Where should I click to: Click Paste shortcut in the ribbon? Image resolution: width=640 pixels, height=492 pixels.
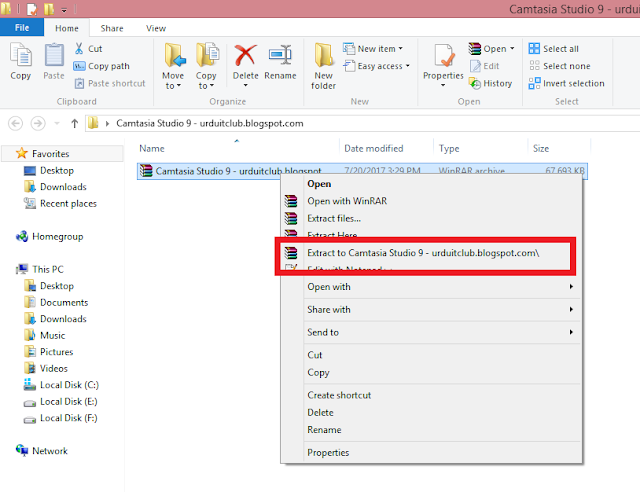[110, 83]
